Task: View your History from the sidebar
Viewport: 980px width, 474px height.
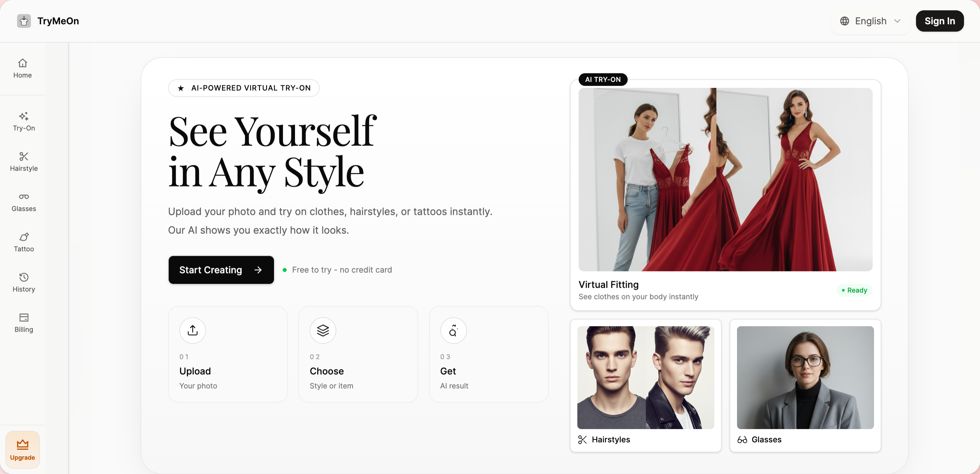Action: pyautogui.click(x=23, y=282)
